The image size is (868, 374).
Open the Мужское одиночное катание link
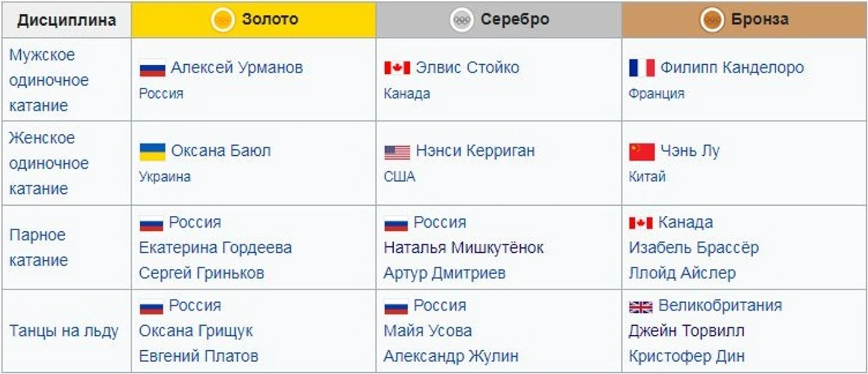click(49, 80)
